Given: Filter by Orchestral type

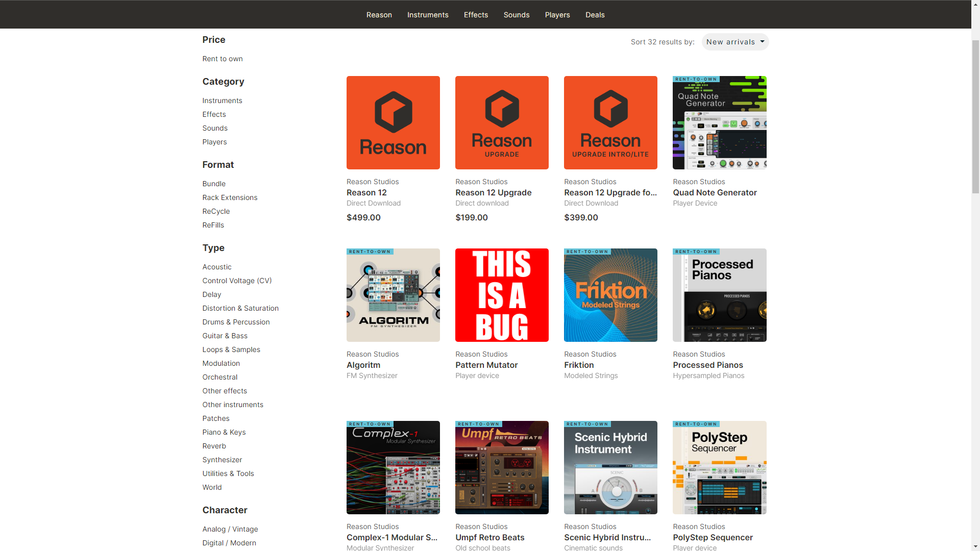Looking at the screenshot, I should click(x=220, y=377).
